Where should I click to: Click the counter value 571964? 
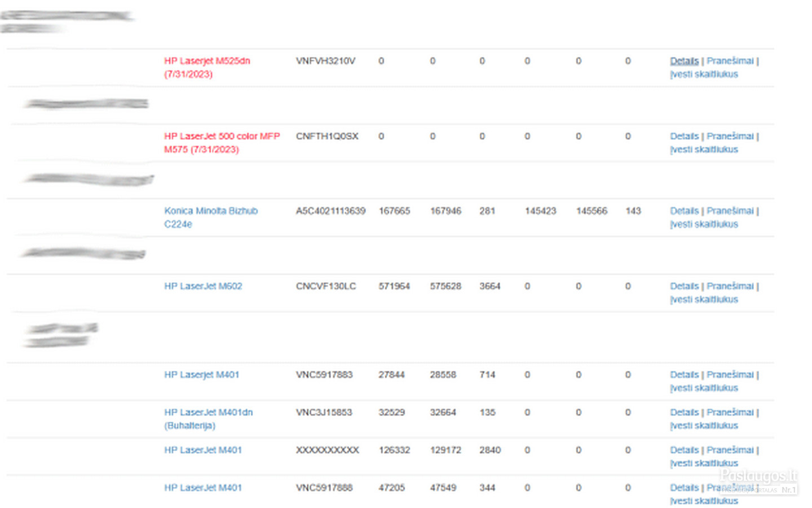click(394, 286)
